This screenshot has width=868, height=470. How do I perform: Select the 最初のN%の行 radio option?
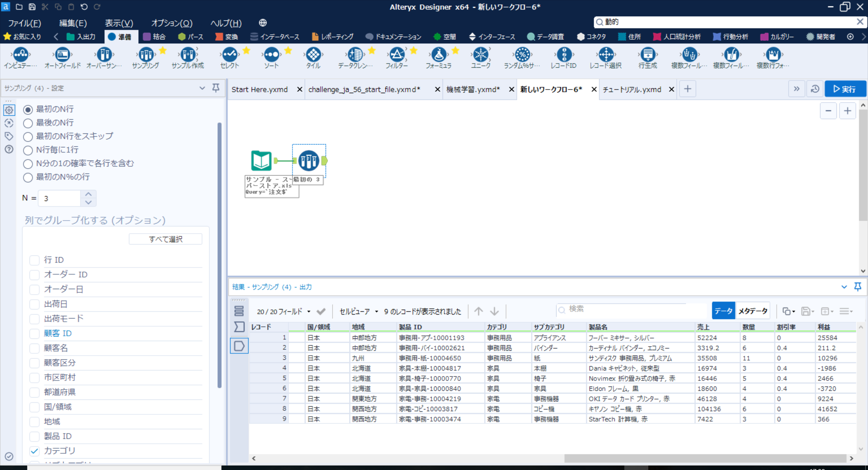click(28, 177)
